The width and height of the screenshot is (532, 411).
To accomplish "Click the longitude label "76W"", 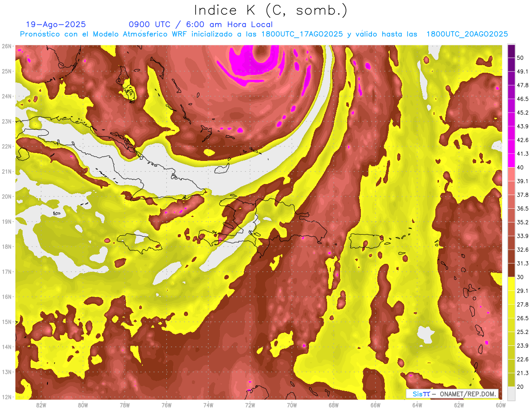I will pyautogui.click(x=167, y=405).
